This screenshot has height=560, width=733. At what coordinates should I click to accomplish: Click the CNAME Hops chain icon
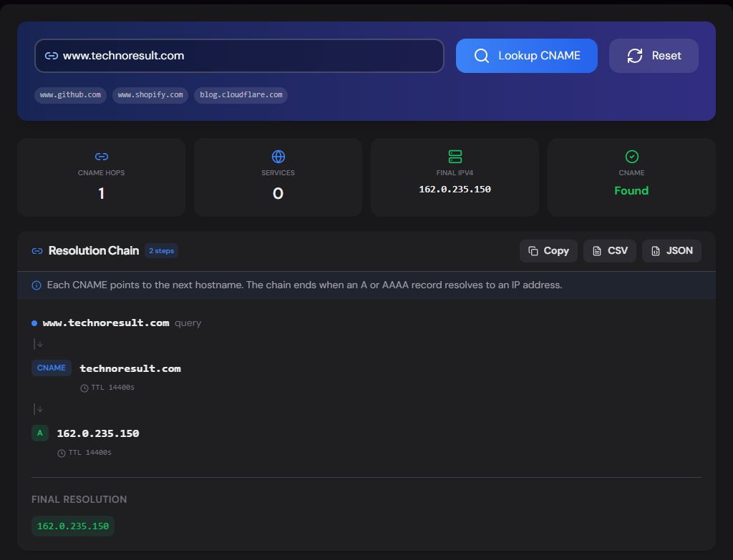102,157
